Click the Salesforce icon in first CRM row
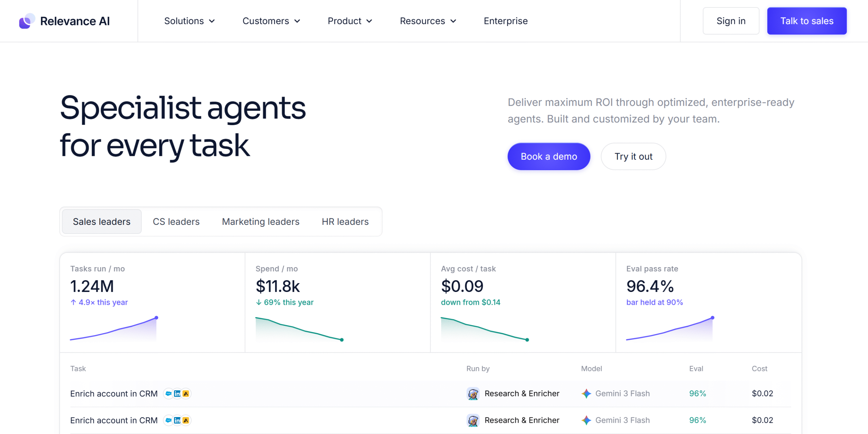868x434 pixels. pyautogui.click(x=169, y=394)
